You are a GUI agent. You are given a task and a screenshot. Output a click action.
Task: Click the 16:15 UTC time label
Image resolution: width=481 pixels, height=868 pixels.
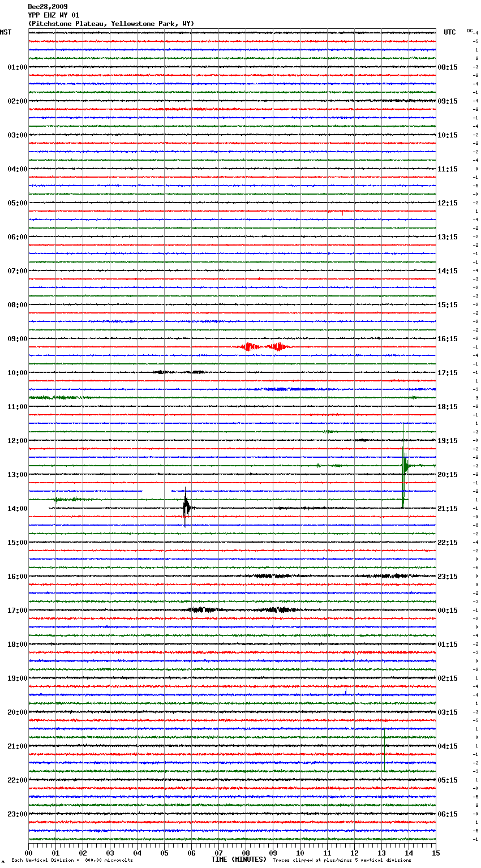tap(448, 339)
